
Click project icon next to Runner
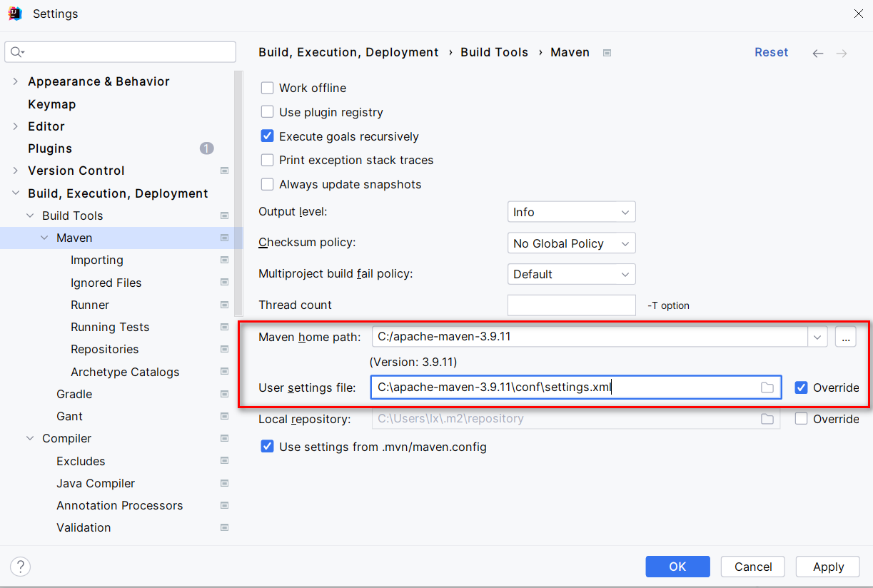point(225,305)
